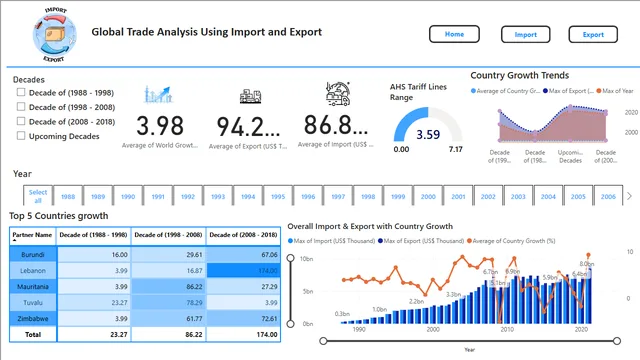Click the Year slicer next arrow
Screen dimensions: 640x360
click(x=629, y=196)
